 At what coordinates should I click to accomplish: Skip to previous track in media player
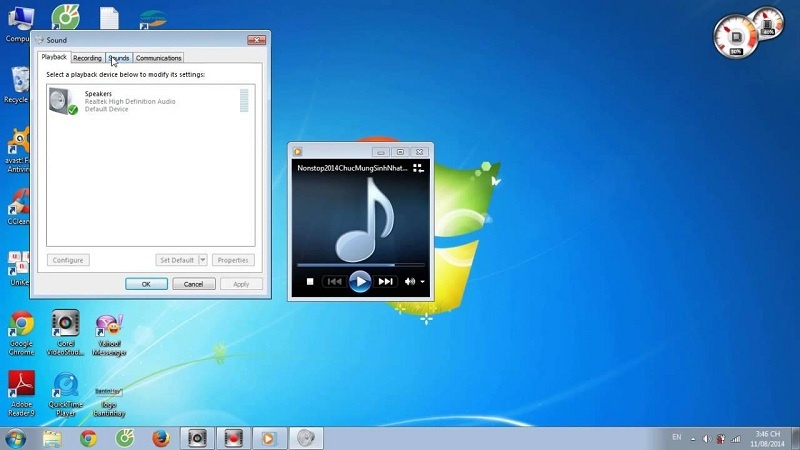335,282
